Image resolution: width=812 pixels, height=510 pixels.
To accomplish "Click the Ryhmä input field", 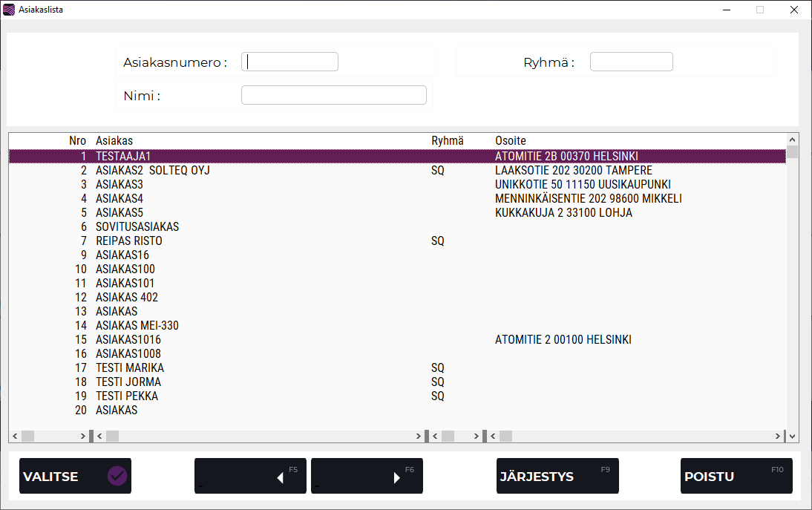I will [631, 62].
